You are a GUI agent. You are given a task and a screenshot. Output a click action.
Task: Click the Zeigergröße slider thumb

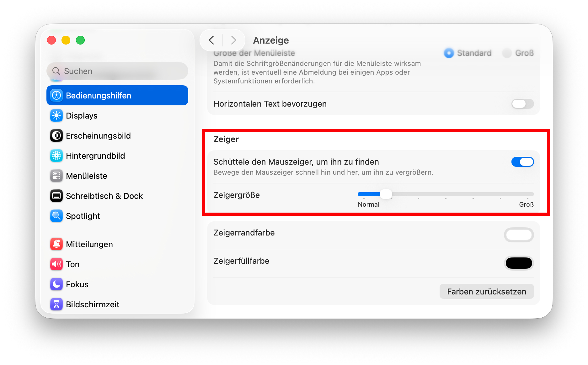click(x=386, y=194)
